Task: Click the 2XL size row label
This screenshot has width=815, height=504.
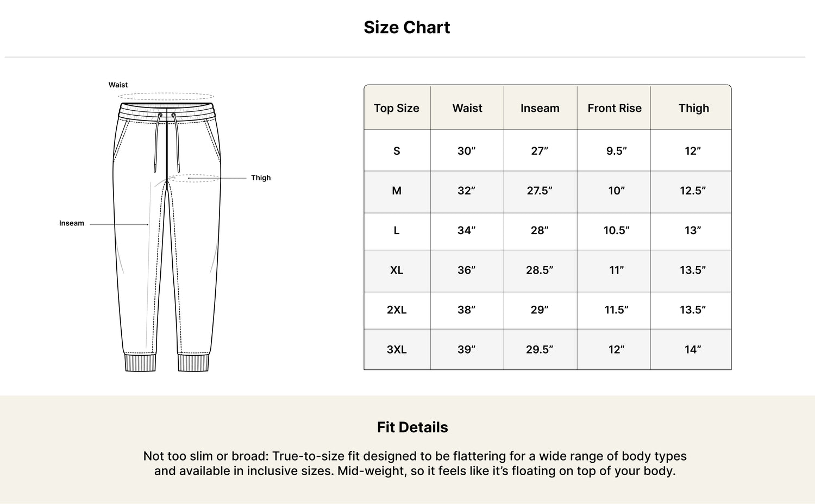Action: coord(397,310)
